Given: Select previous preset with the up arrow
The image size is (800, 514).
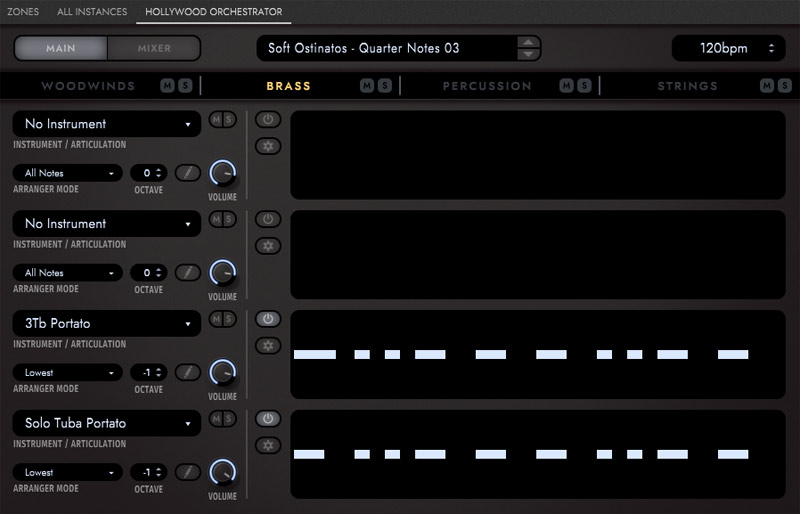Looking at the screenshot, I should coord(529,42).
